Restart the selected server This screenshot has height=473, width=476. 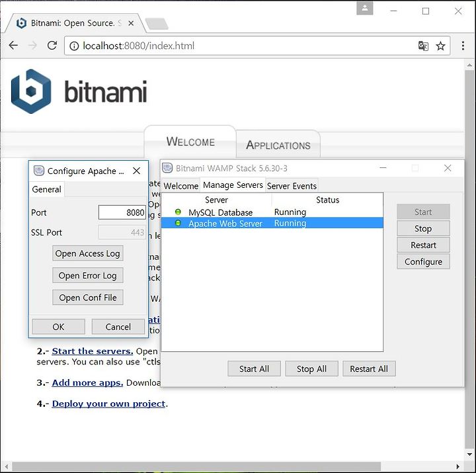[423, 245]
